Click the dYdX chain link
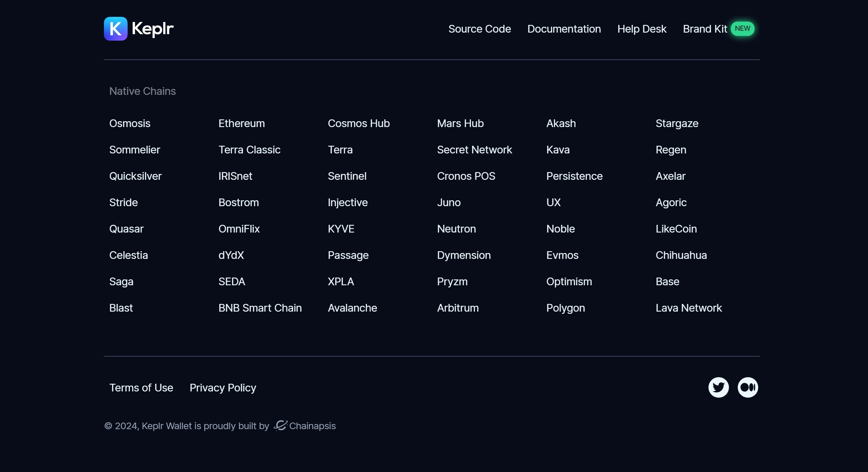 click(x=231, y=255)
